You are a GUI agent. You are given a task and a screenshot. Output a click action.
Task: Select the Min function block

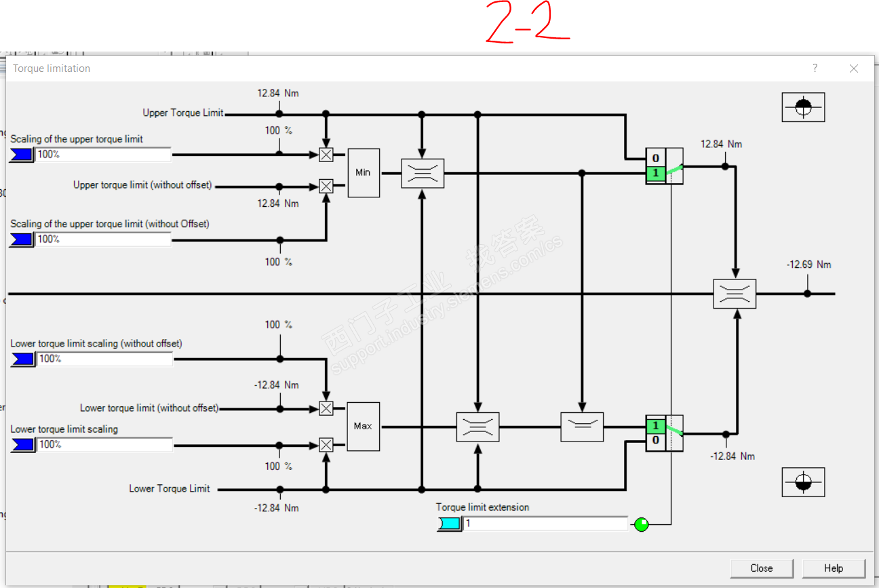pyautogui.click(x=364, y=173)
